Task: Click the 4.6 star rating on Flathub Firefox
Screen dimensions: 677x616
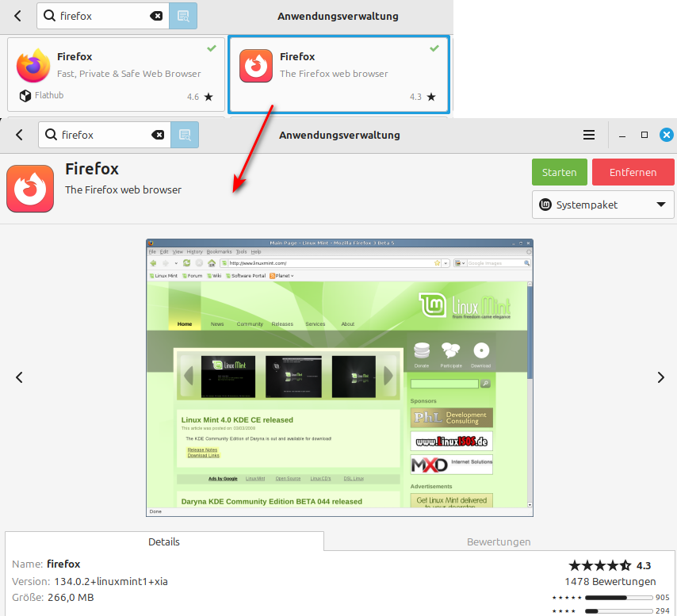Action: click(x=200, y=97)
